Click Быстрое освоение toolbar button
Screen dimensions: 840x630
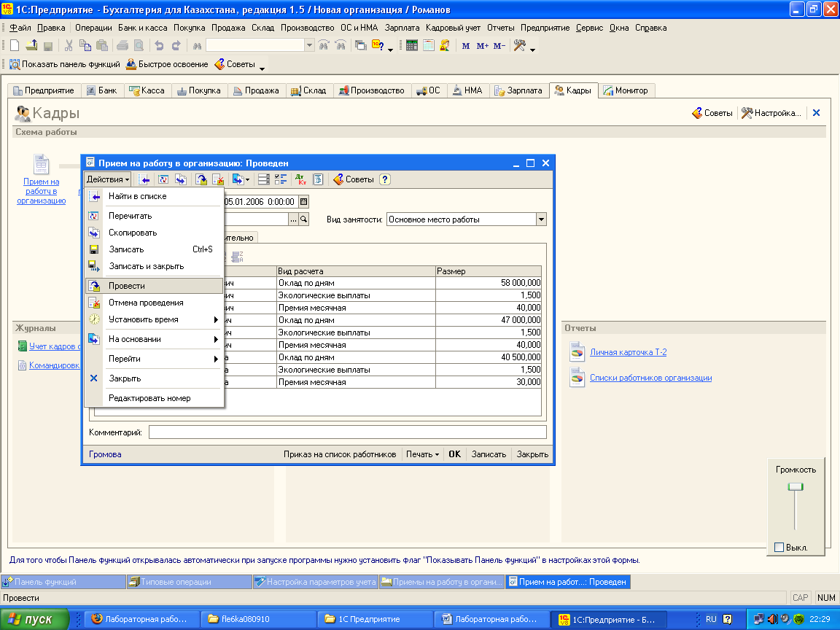[166, 64]
